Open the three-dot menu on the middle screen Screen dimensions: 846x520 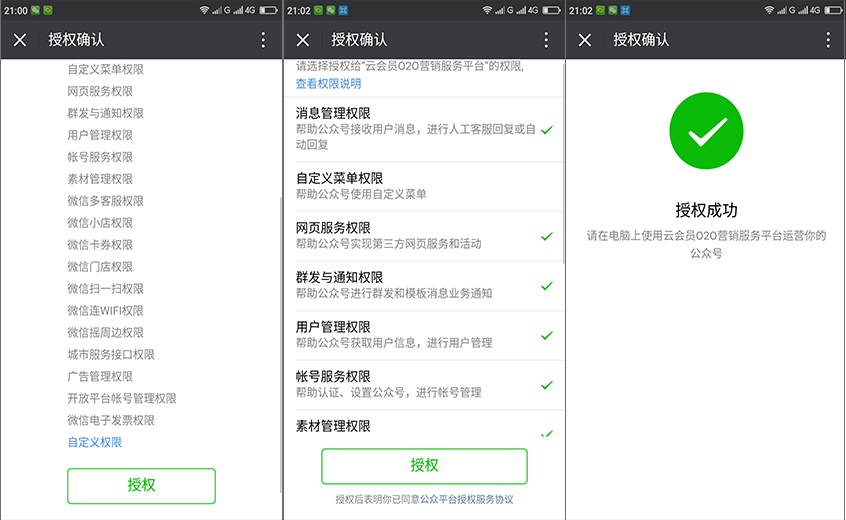546,40
